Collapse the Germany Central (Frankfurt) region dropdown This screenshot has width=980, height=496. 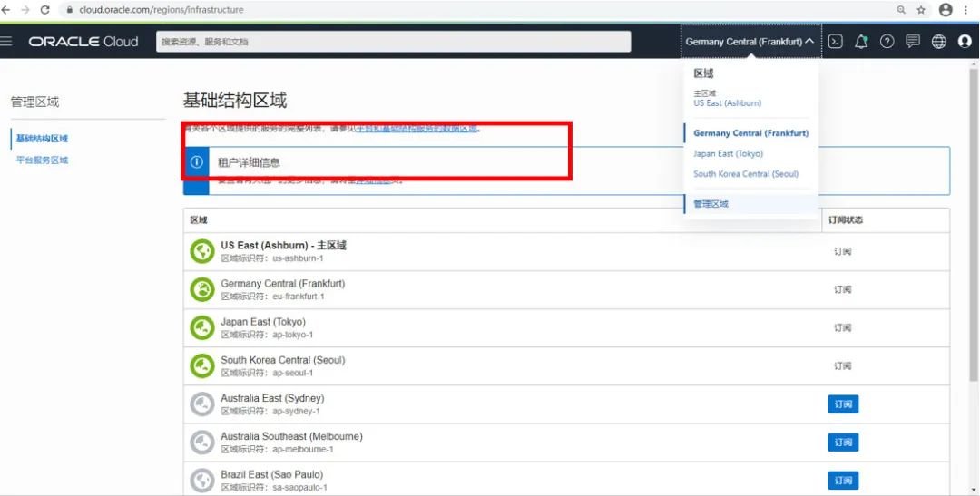coord(751,41)
